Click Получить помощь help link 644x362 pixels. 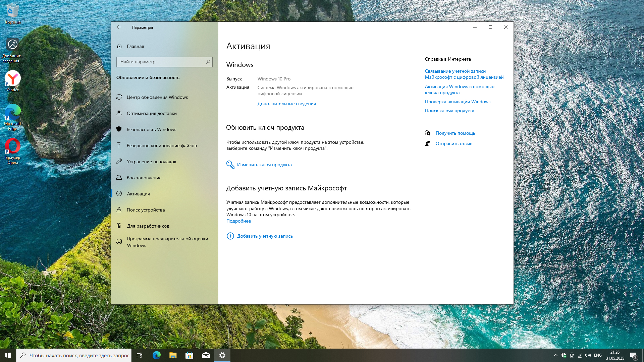[x=455, y=133]
